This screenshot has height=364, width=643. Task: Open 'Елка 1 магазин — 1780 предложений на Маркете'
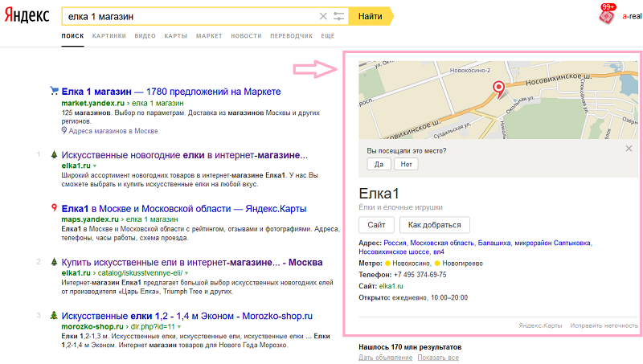[x=171, y=92]
